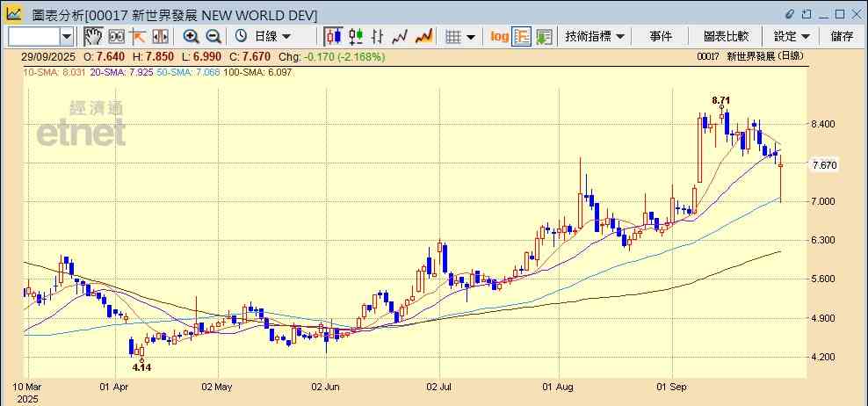This screenshot has width=868, height=406.
Task: Switch to red-blue candlestick chart type
Action: (x=333, y=37)
